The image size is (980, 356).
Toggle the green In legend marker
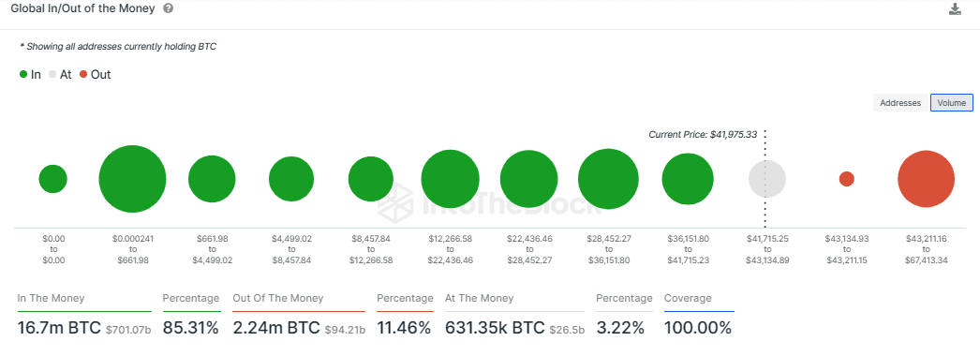23,74
